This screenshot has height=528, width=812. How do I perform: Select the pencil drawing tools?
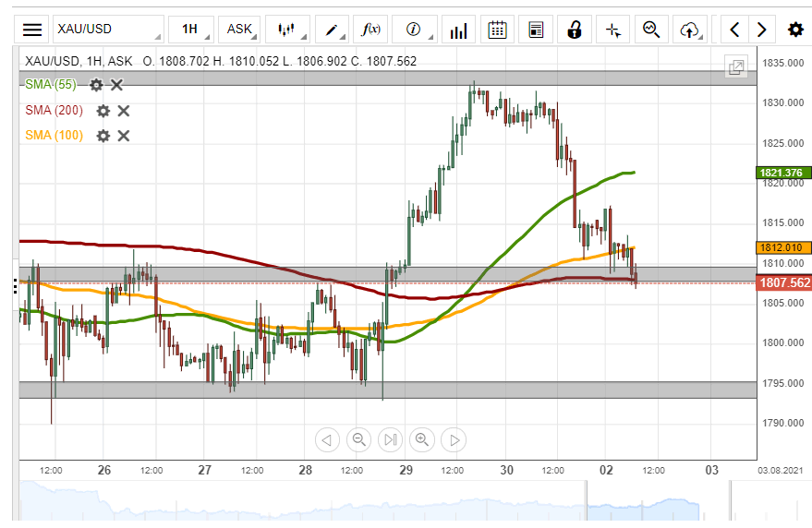click(x=331, y=30)
